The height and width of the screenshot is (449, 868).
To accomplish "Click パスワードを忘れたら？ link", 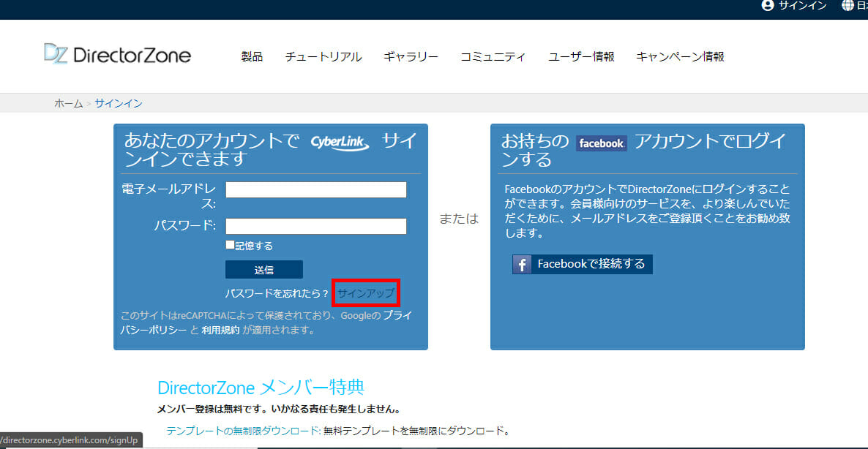I will tap(277, 293).
